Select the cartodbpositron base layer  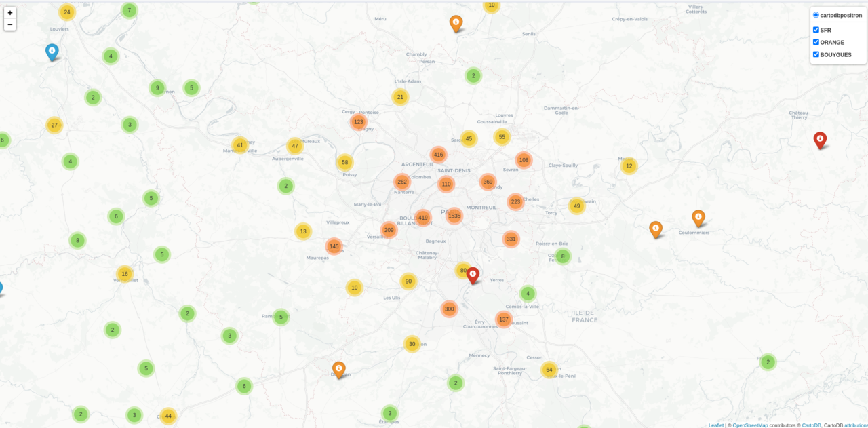coord(816,14)
